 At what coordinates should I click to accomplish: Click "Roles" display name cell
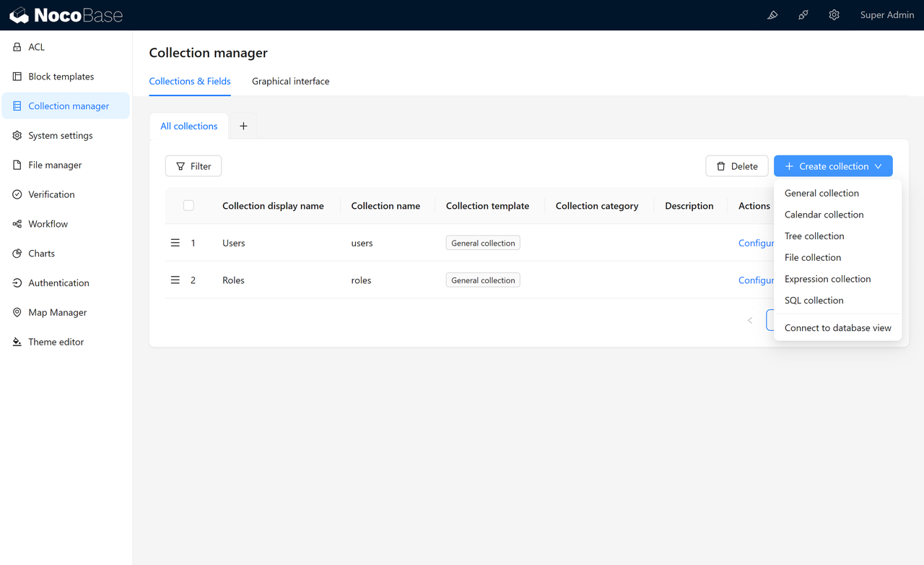(233, 280)
